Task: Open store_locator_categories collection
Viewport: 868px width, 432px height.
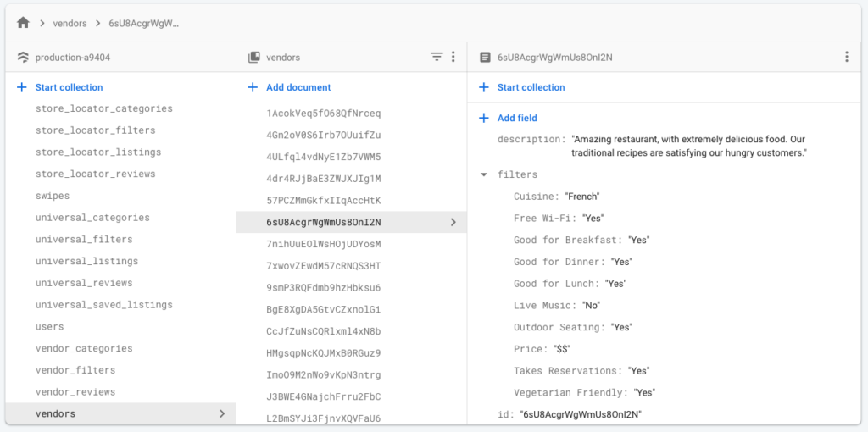Action: click(x=104, y=108)
